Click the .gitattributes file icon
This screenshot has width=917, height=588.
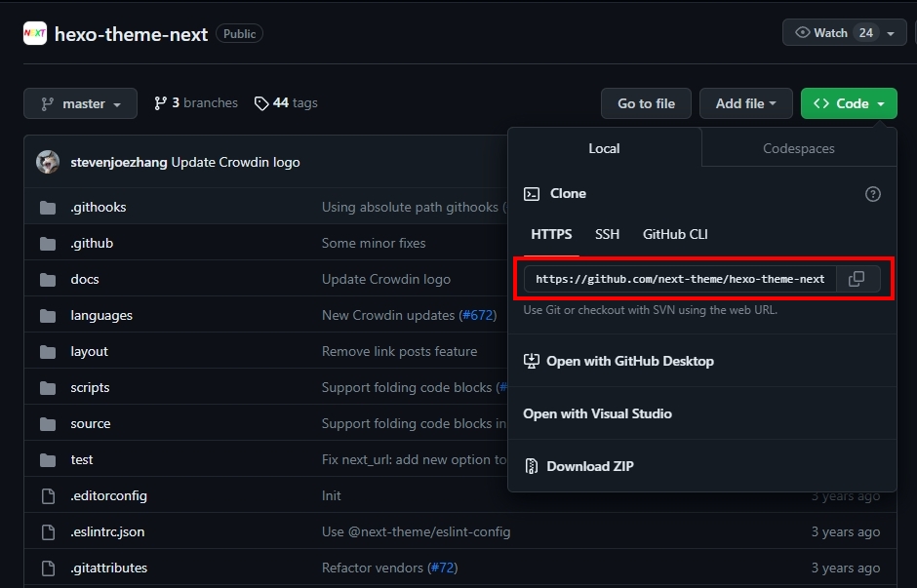tap(48, 568)
